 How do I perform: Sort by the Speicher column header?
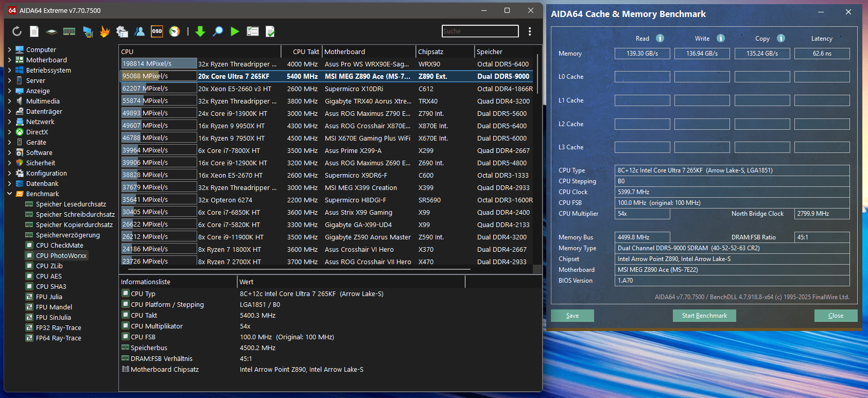(505, 51)
